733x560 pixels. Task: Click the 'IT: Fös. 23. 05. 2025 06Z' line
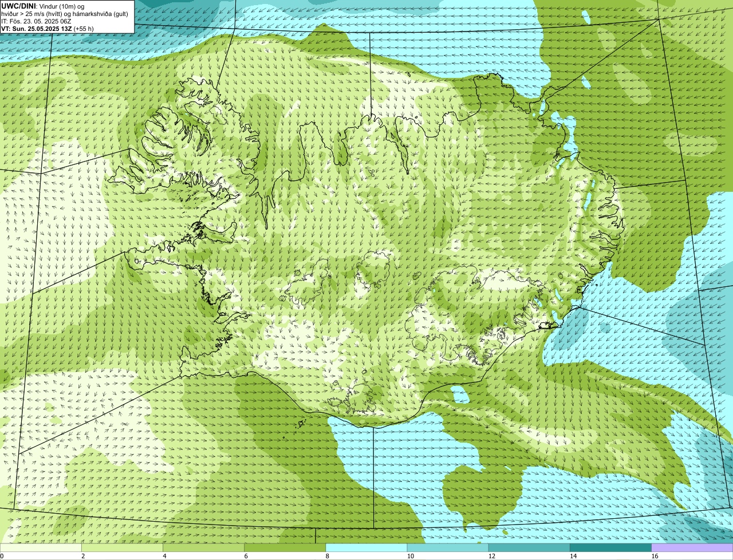coord(36,21)
